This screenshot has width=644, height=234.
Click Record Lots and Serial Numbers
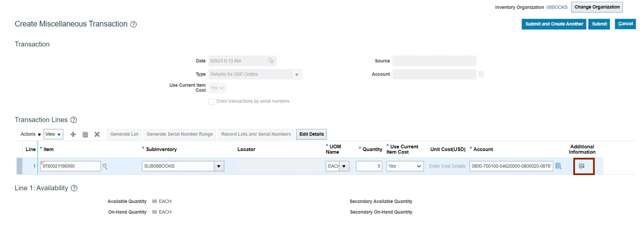256,134
